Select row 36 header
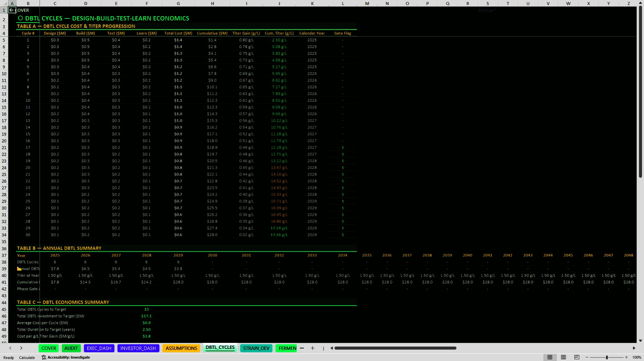The height and width of the screenshot is (361, 644). click(4, 249)
